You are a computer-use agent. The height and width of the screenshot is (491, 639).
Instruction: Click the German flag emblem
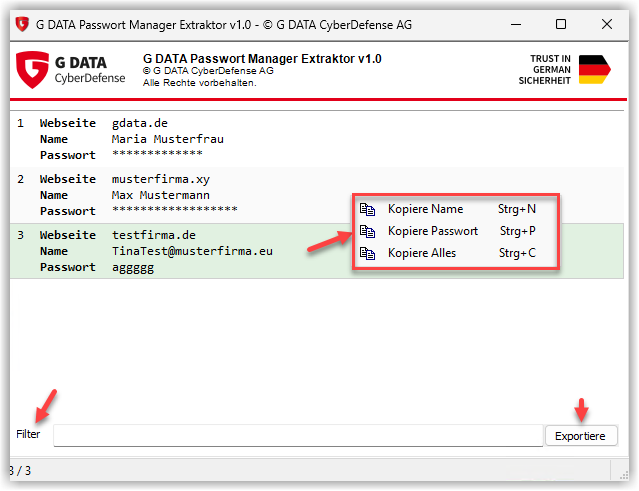(x=594, y=70)
